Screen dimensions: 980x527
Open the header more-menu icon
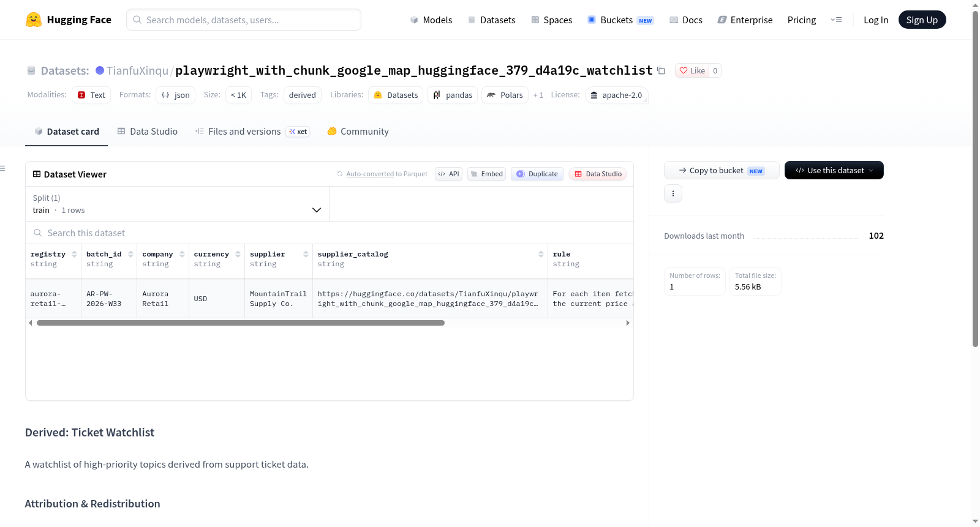pyautogui.click(x=836, y=20)
